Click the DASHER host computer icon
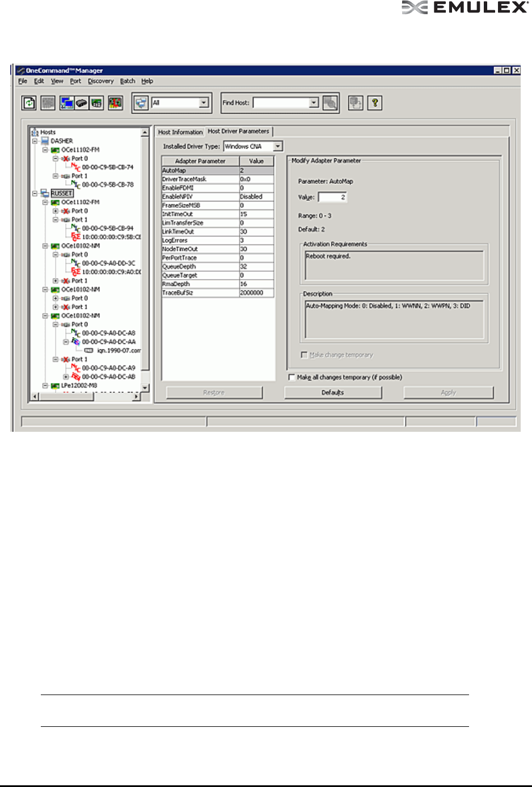The width and height of the screenshot is (532, 787). [x=45, y=141]
